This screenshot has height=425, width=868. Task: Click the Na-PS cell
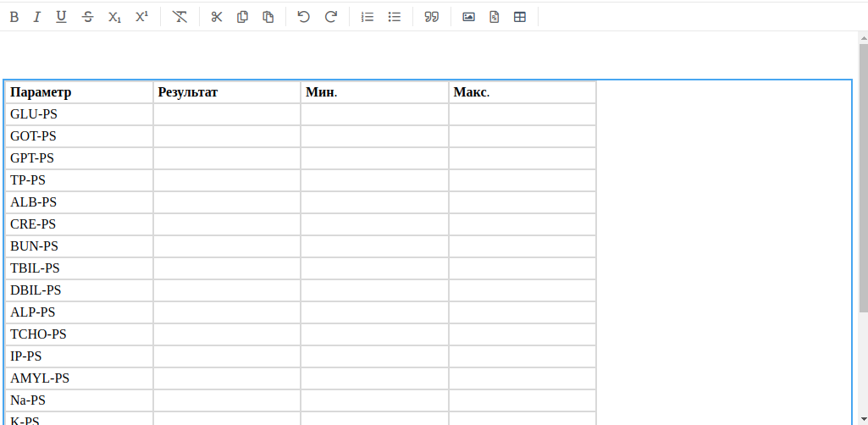pyautogui.click(x=79, y=400)
